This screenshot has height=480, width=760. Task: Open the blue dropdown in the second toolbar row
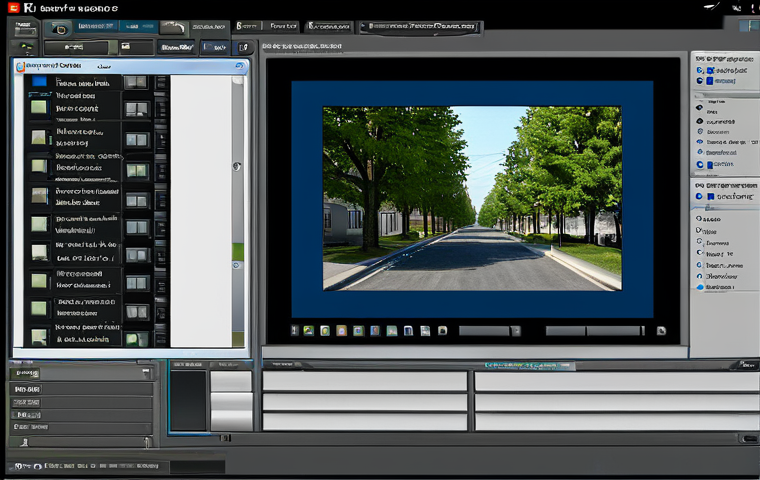click(215, 47)
